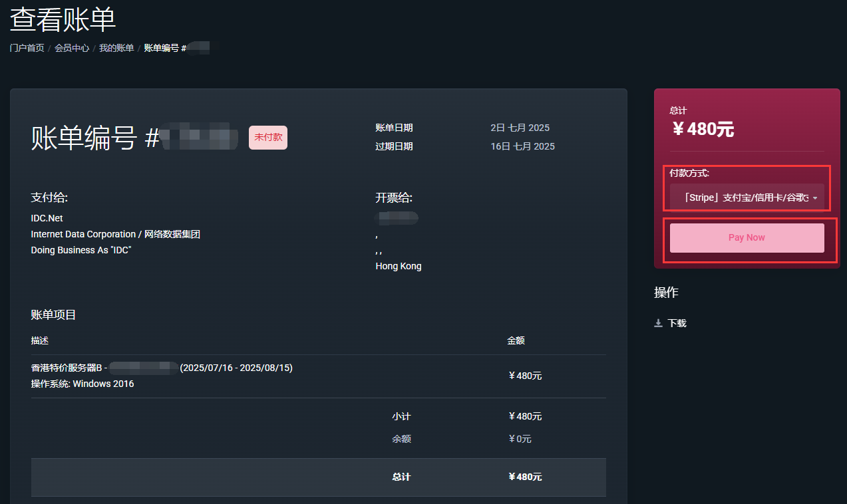Click the download icon under 操作
Image resolution: width=847 pixels, height=504 pixels.
[x=659, y=323]
